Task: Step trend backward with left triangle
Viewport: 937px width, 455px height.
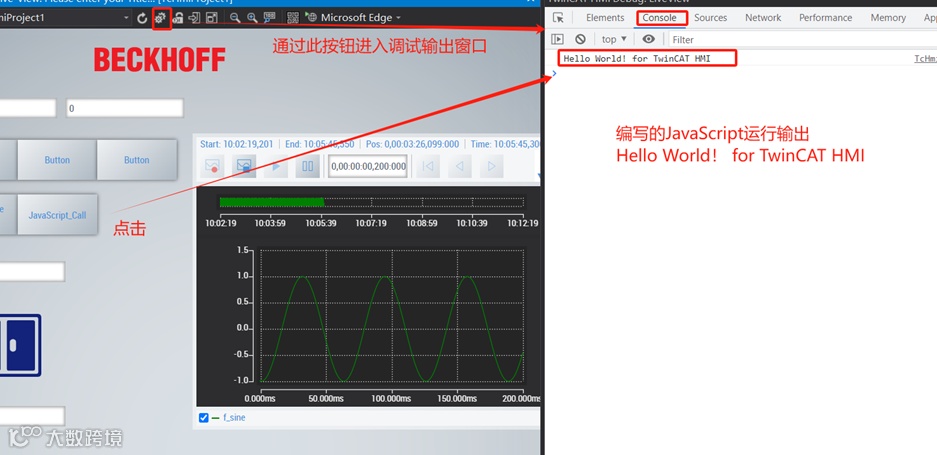Action: (460, 166)
